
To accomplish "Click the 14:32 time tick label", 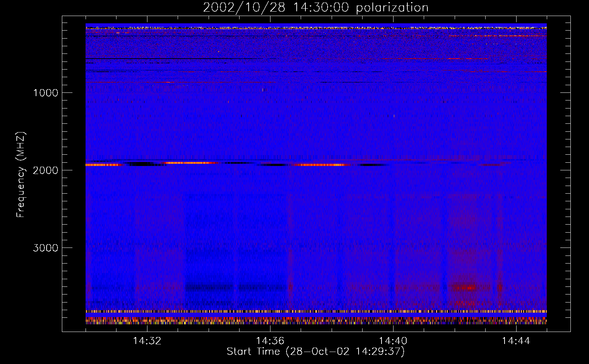I will 147,341.
